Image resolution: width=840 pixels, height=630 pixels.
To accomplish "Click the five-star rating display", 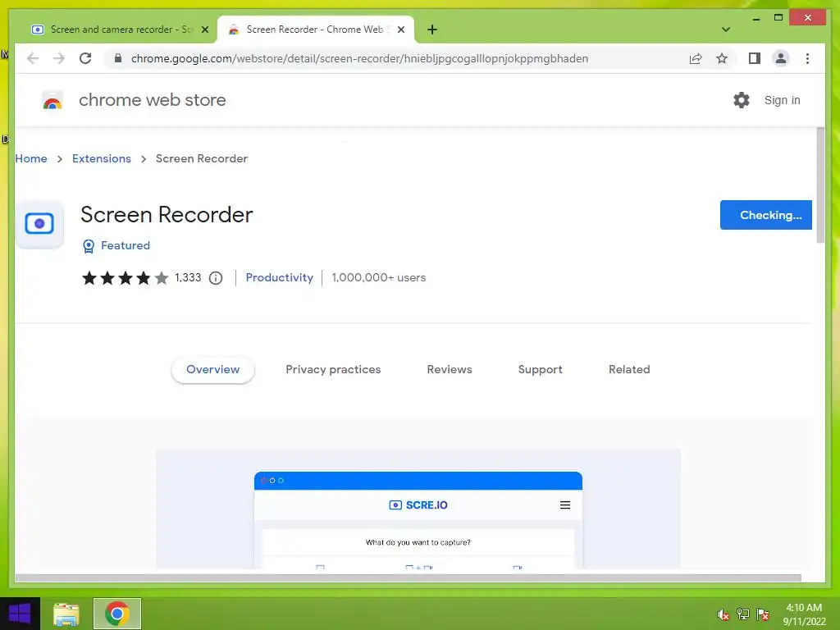I will click(x=126, y=278).
